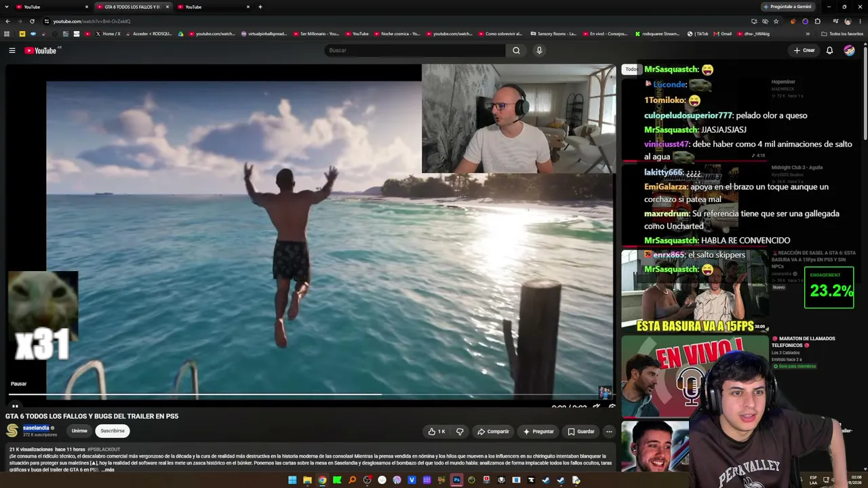868x488 pixels.
Task: Close the GTA 6 TODOS LOS FALLOS tab
Action: coord(167,7)
